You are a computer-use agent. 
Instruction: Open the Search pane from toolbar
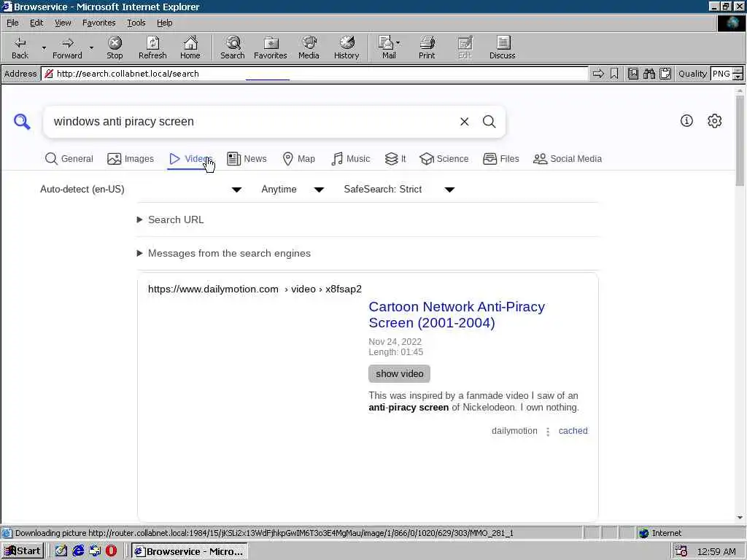(233, 47)
